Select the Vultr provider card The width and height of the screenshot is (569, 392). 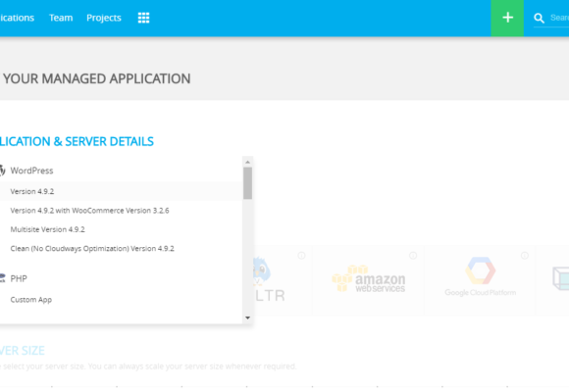pos(283,280)
